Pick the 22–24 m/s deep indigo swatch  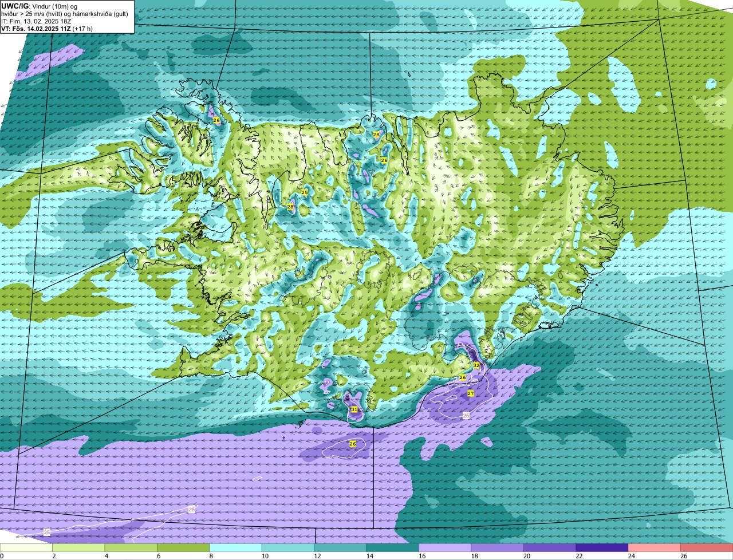(602, 547)
